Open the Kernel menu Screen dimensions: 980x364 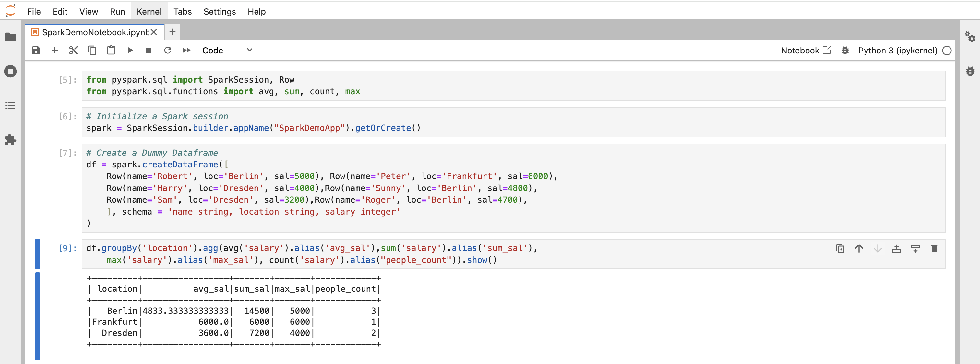coord(149,11)
